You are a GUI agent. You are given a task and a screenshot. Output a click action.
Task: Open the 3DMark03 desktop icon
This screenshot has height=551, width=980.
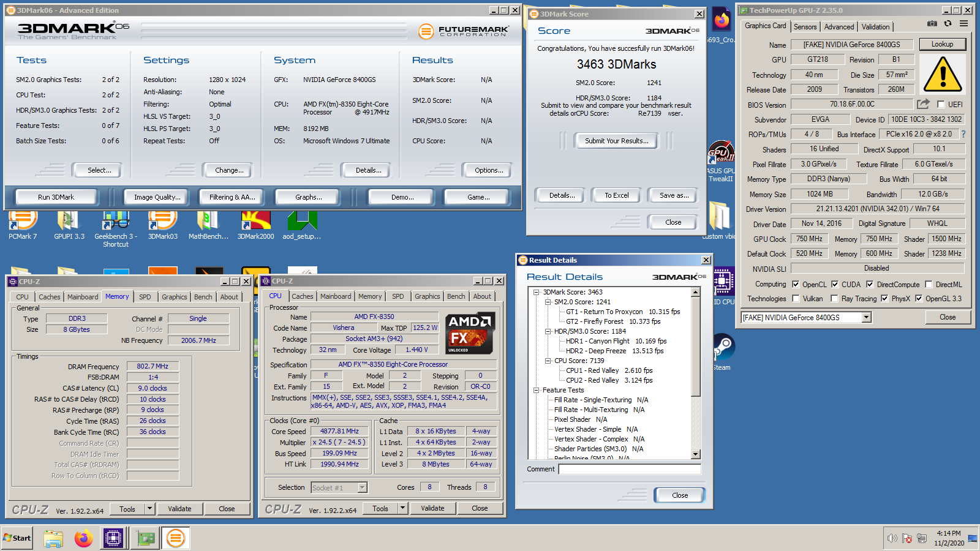click(162, 224)
